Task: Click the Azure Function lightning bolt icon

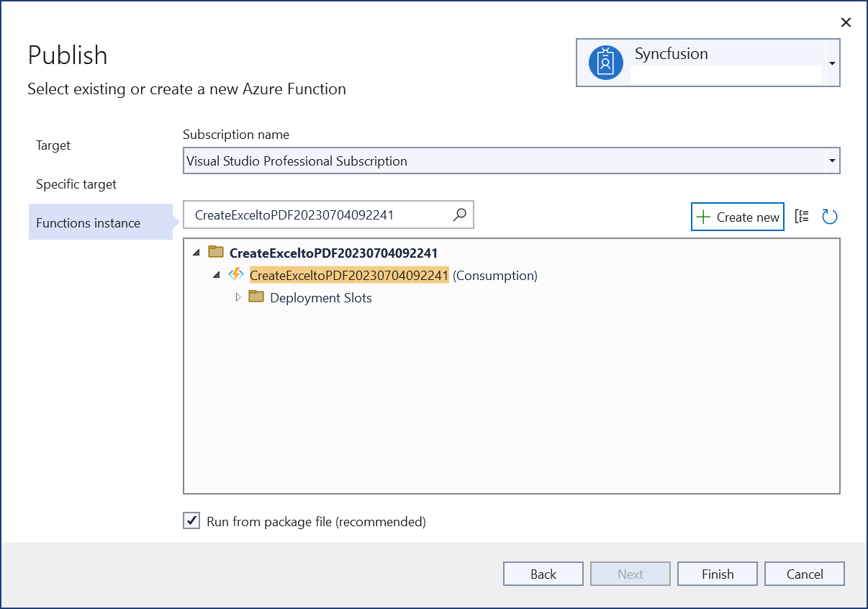Action: [236, 274]
